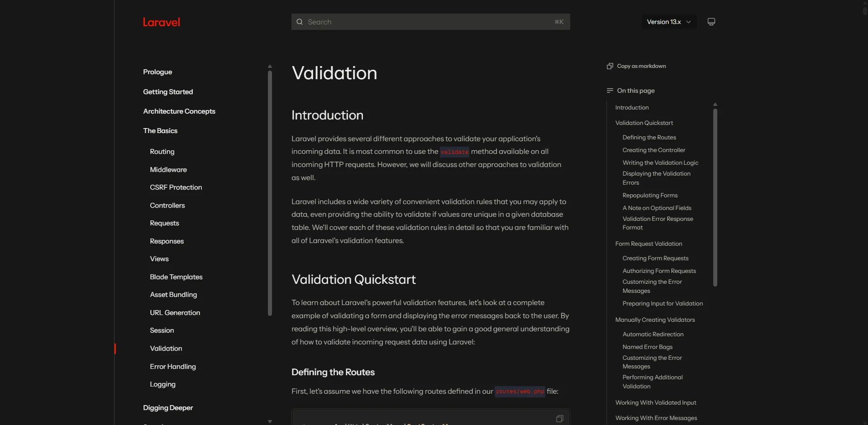Jump to Form Request Validation section
The width and height of the screenshot is (868, 425).
[x=649, y=244]
